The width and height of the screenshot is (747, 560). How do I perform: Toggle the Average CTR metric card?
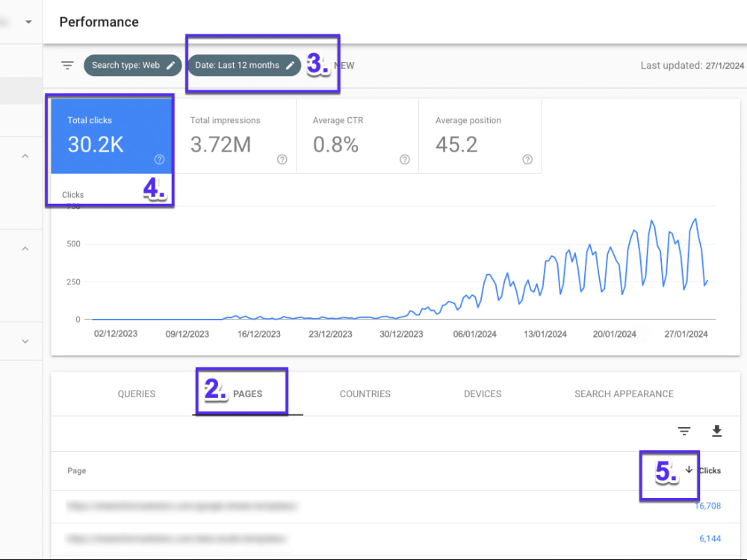click(357, 136)
